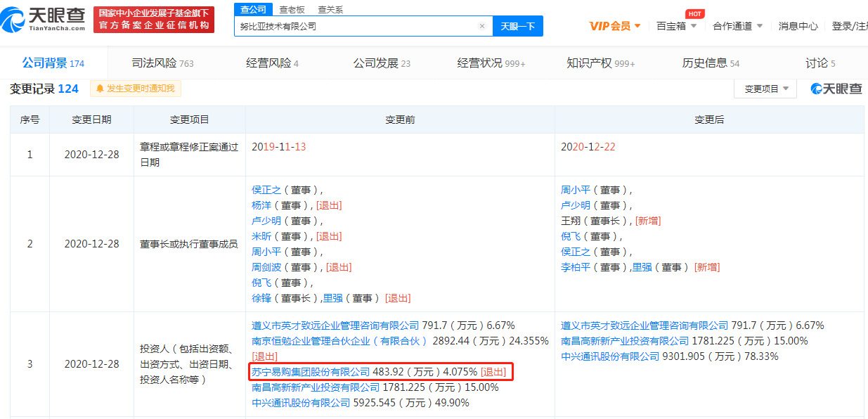Switch to the 查公司 search tab
This screenshot has width=868, height=419.
click(x=253, y=10)
